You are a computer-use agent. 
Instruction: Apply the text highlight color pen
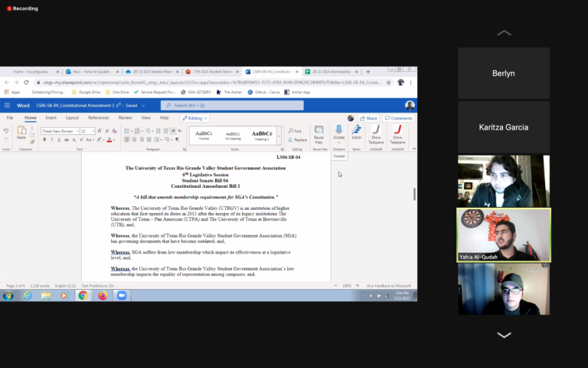click(x=100, y=140)
